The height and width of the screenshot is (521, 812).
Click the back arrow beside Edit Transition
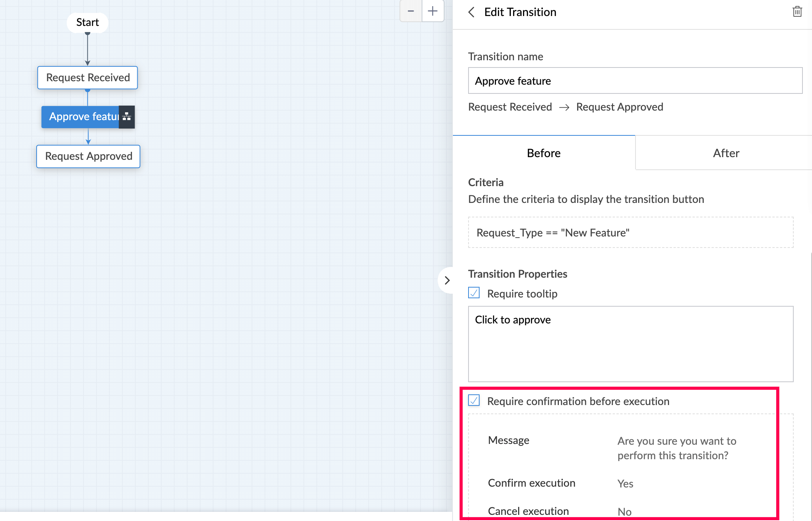tap(472, 12)
